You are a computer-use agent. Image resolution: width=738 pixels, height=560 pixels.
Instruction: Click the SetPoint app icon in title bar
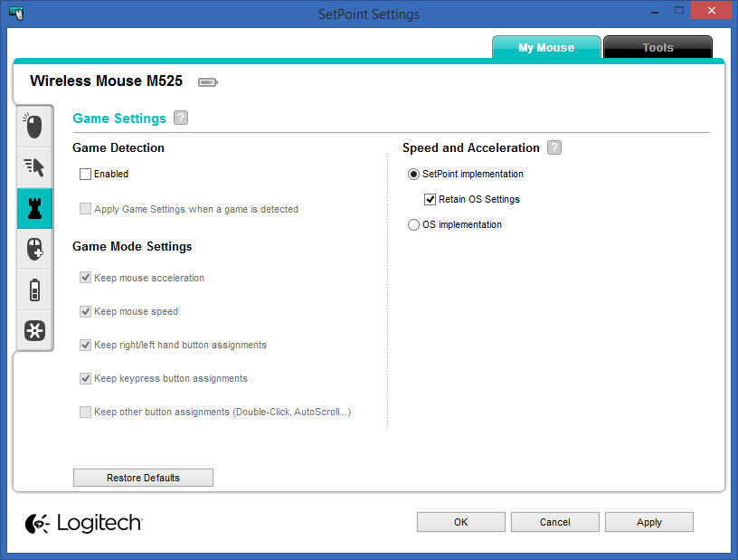point(16,13)
